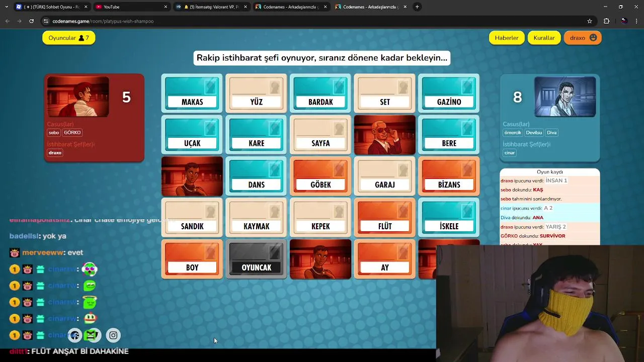Screen dimensions: 644x362
Task: Pick the YÜZ word card
Action: tap(256, 94)
